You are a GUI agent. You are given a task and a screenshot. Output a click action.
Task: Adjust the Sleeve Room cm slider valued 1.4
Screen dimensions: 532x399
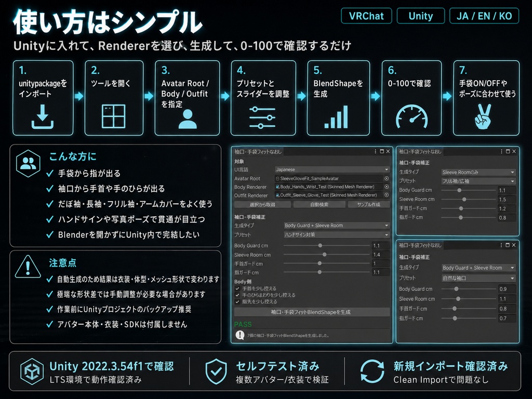326,255
